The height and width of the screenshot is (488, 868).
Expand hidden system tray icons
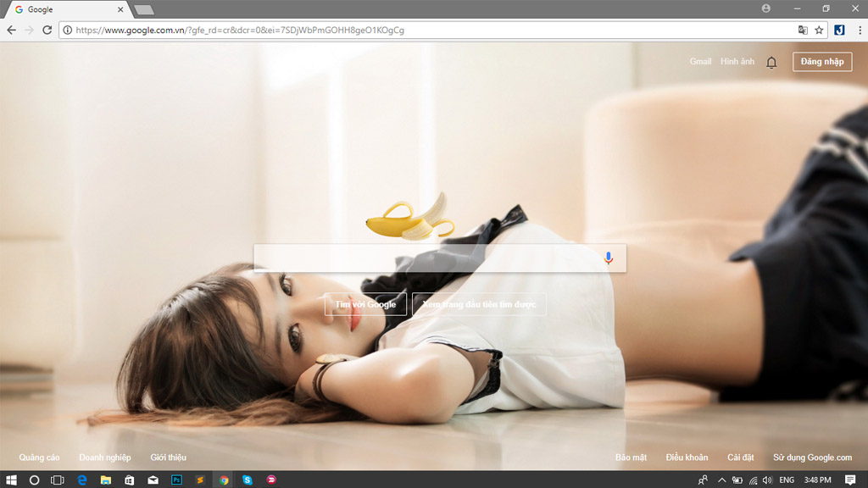pyautogui.click(x=721, y=480)
